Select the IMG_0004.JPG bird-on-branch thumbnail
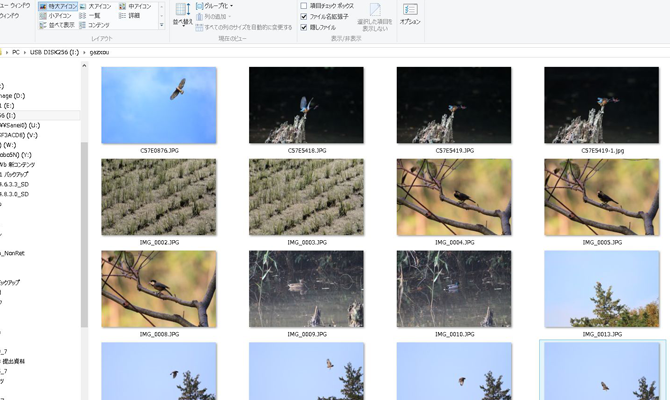670x400 pixels. pos(454,197)
